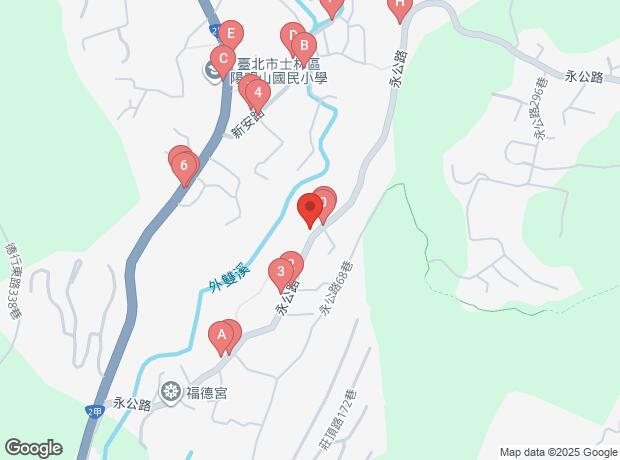Select the dark red pin with dot
620x460 pixels.
click(x=310, y=207)
